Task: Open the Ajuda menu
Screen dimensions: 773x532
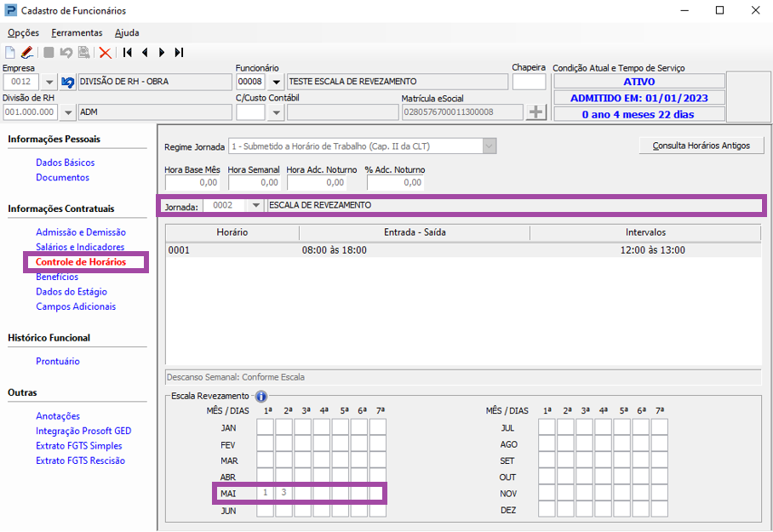Action: pyautogui.click(x=127, y=32)
